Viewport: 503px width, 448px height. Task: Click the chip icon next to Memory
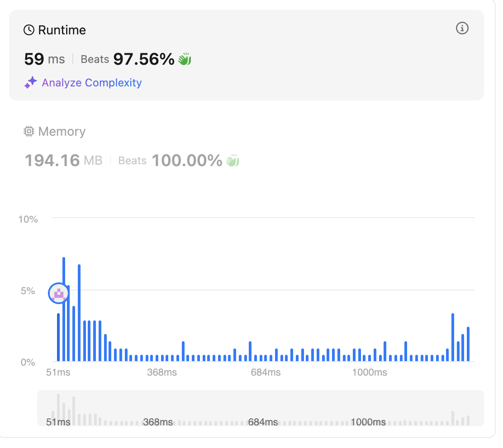pos(29,132)
